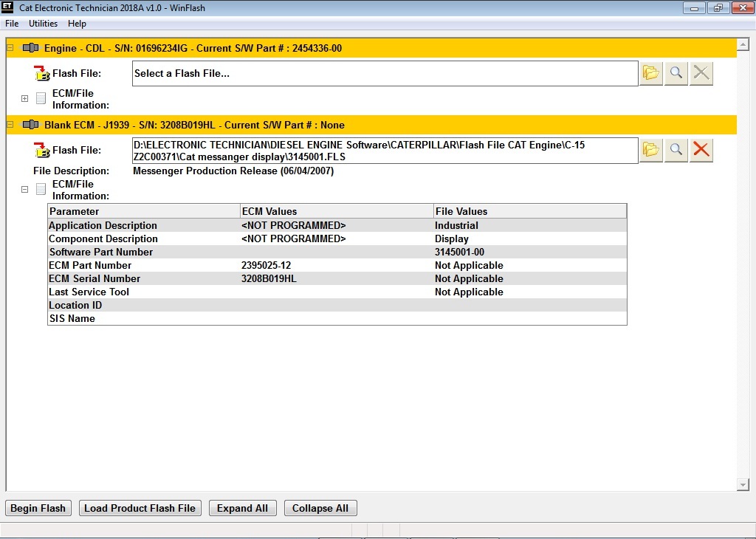Viewport: 756px width, 539px height.
Task: Select the ECM Serial Number row
Action: click(337, 278)
